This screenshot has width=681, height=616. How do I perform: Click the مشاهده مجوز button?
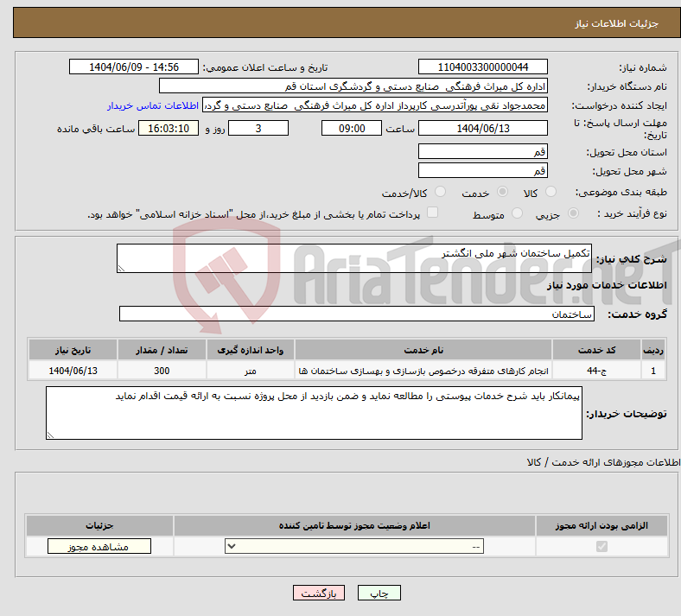point(99,546)
